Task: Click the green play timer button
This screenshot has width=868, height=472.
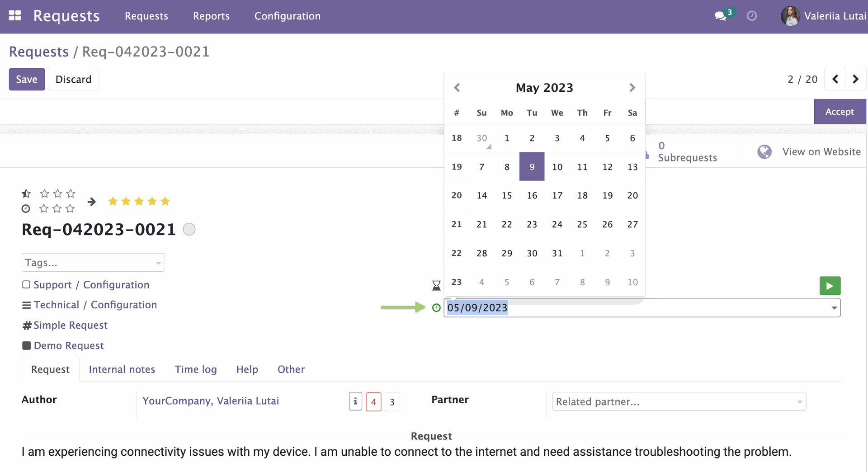Action: pyautogui.click(x=830, y=286)
